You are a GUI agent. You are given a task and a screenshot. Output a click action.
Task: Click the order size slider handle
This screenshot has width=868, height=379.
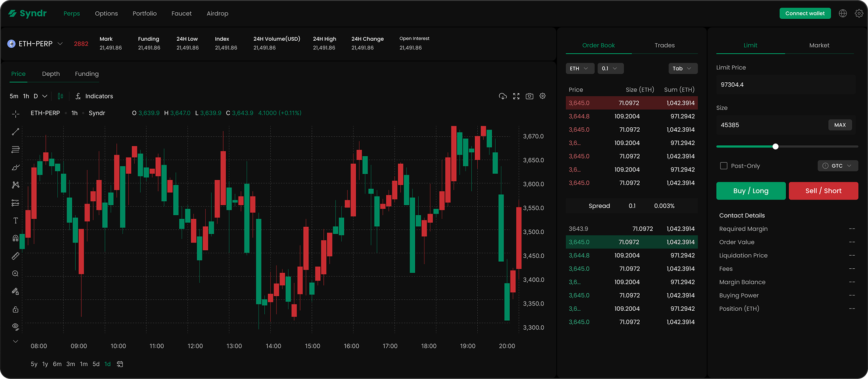coord(775,147)
